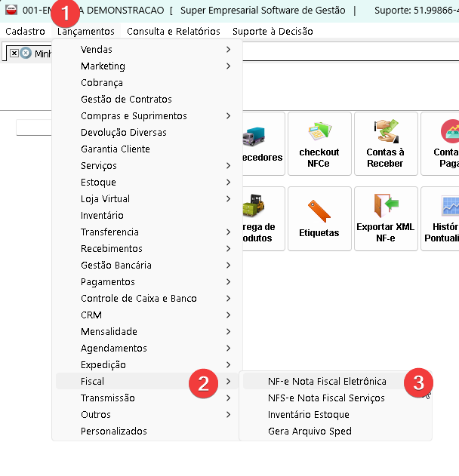Click the application logo in title bar
Viewport: 459px width, 476px height.
(x=11, y=11)
